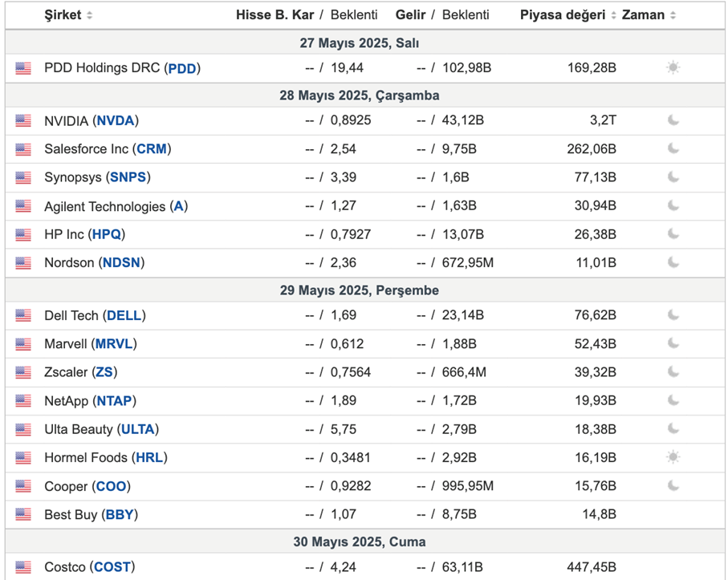The width and height of the screenshot is (728, 580).
Task: Open the NVDA ticker link
Action: tap(116, 120)
